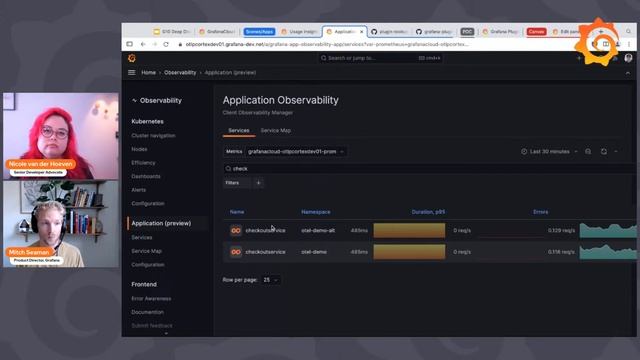Click the refresh dashboard icon
The height and width of the screenshot is (360, 640).
point(604,151)
